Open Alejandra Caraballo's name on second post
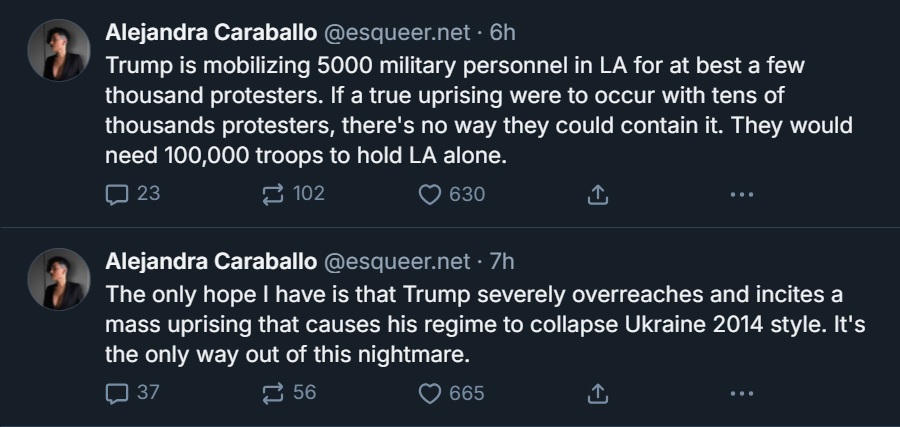The height and width of the screenshot is (427, 900). pos(211,262)
